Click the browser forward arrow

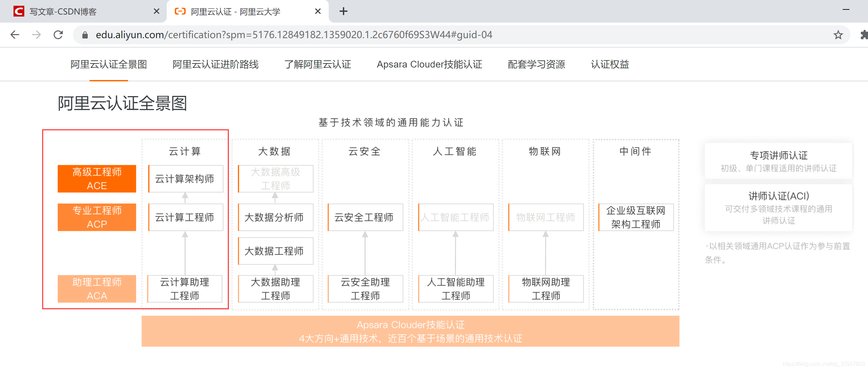[x=36, y=35]
